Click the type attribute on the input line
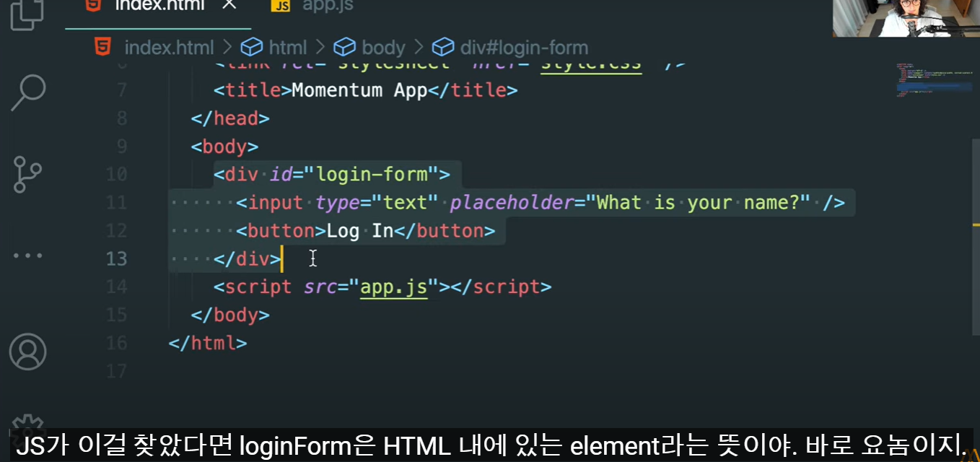The width and height of the screenshot is (980, 462). point(338,203)
